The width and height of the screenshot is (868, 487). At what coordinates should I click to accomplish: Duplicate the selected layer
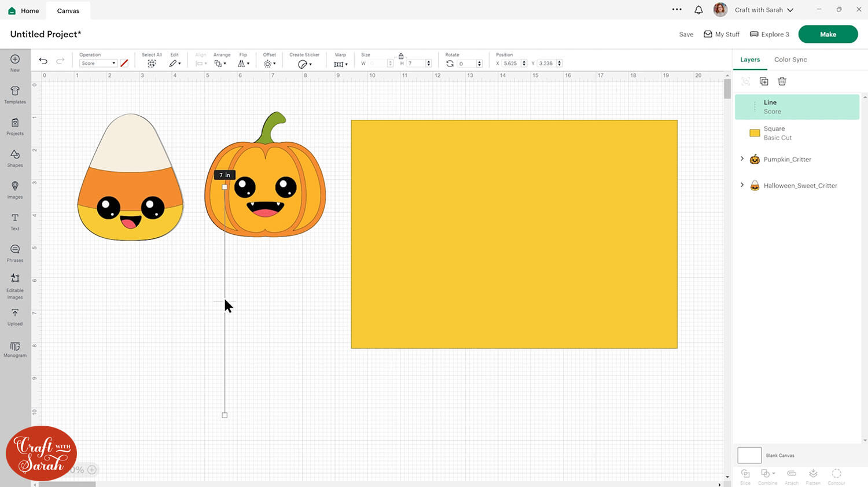click(x=764, y=82)
